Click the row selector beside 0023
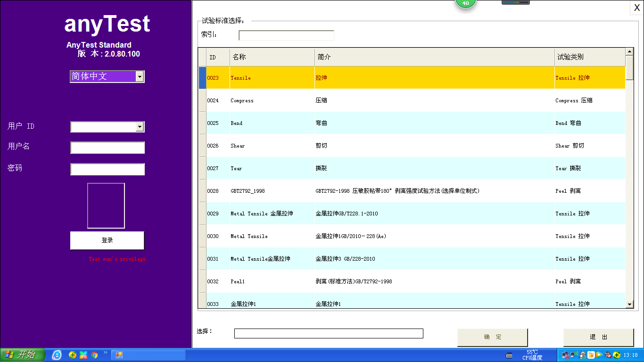644x362 pixels. point(202,78)
